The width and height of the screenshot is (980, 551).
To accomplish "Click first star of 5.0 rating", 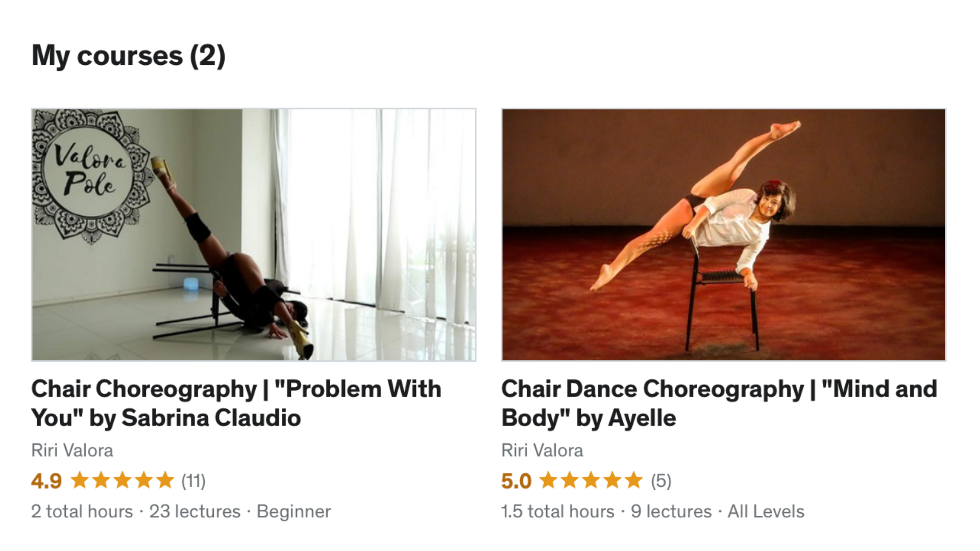I will coord(549,480).
